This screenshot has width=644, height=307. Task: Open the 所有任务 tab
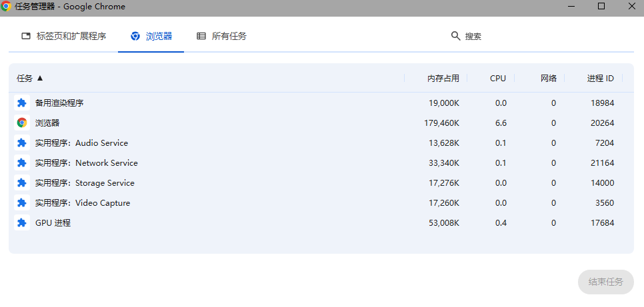click(x=221, y=36)
